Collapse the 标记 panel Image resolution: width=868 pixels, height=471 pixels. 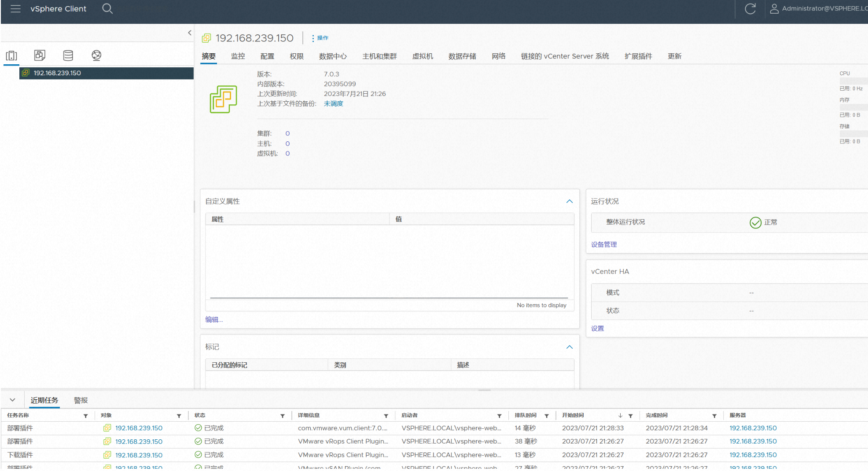coord(570,347)
